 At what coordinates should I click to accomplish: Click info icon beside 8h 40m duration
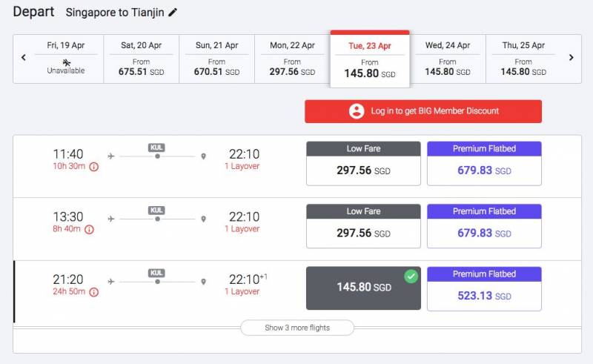pyautogui.click(x=89, y=230)
